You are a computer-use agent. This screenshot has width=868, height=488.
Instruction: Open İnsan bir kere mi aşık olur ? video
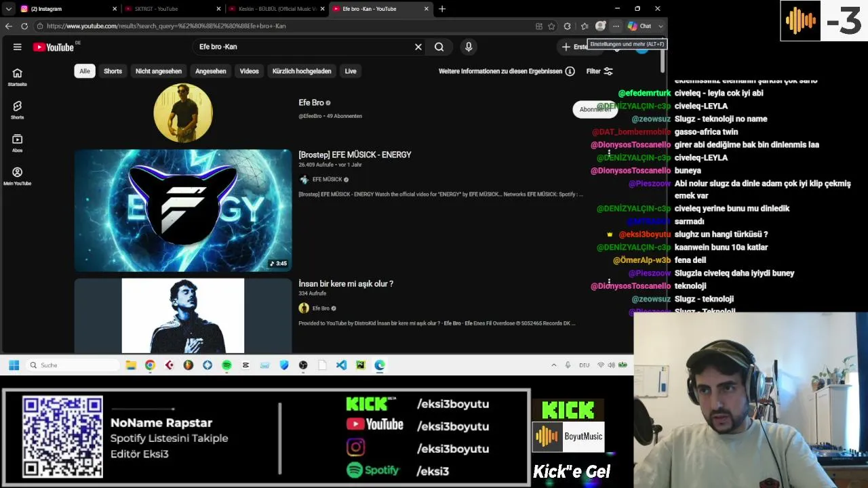coord(346,284)
